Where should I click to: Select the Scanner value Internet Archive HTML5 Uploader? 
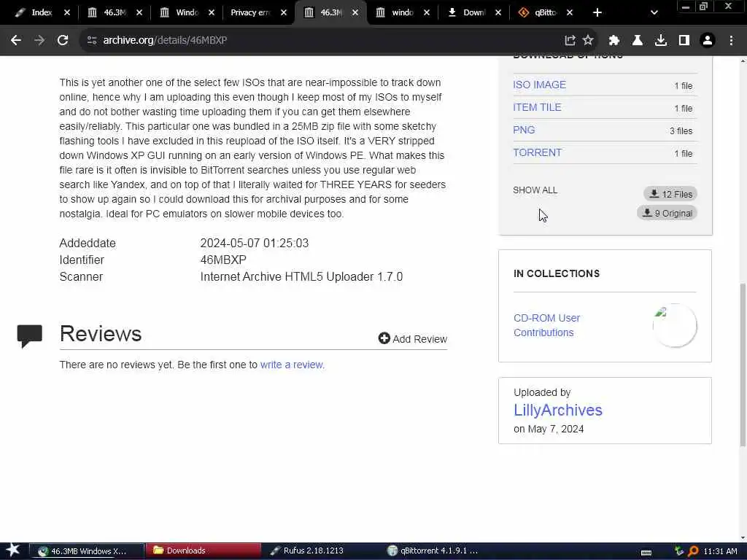tap(301, 276)
